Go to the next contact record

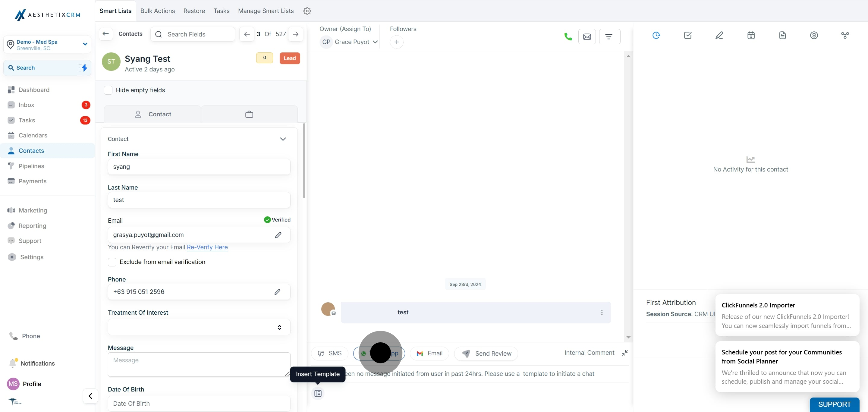pos(295,34)
